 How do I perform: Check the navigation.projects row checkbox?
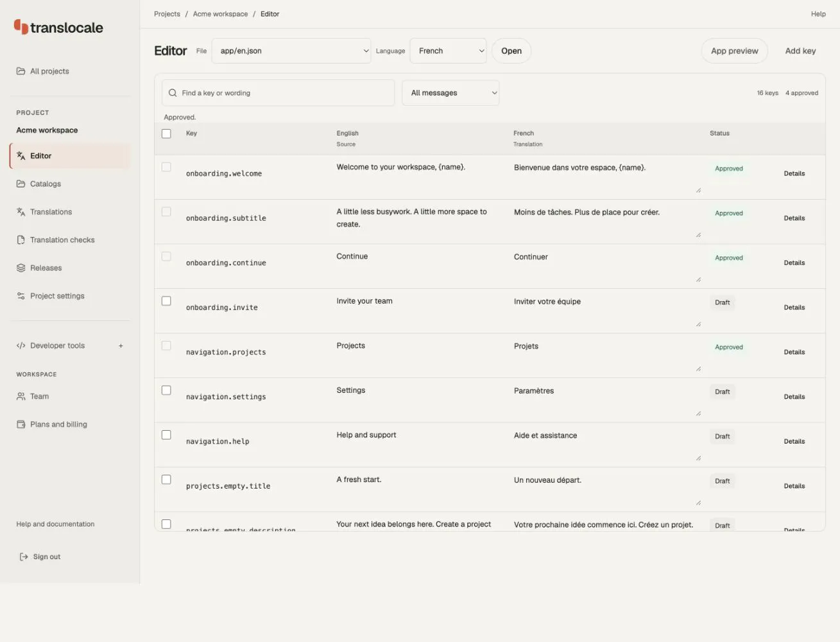point(166,345)
